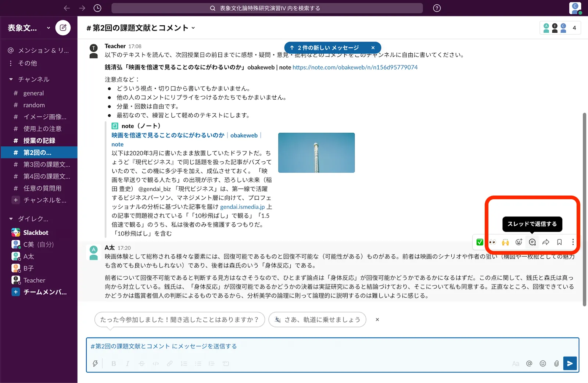Collapse the direct messages section
The height and width of the screenshot is (383, 588).
point(11,219)
